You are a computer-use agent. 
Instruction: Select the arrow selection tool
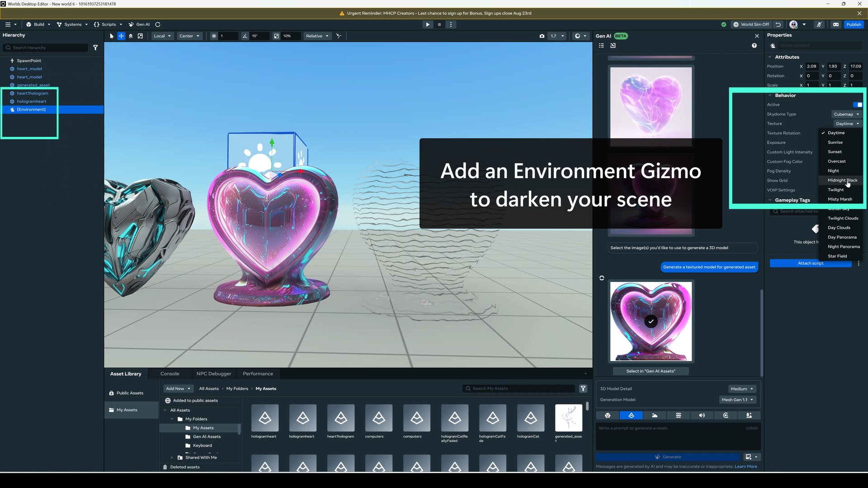[x=111, y=36]
